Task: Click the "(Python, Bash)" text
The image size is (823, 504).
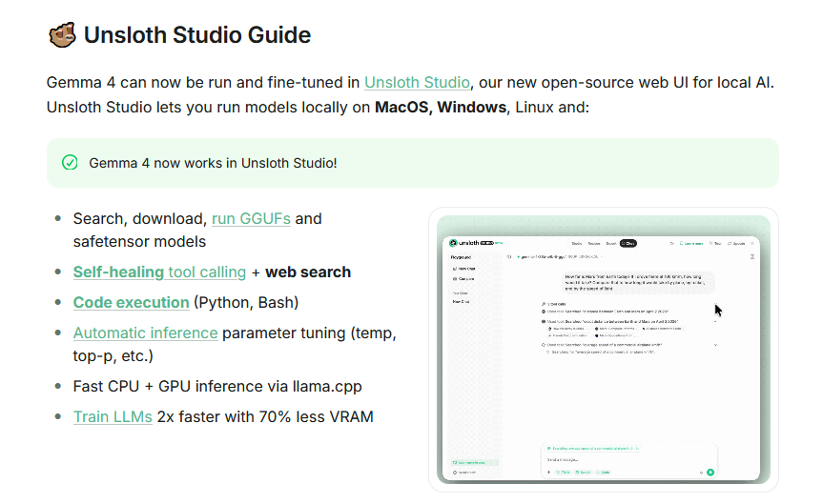Action: pyautogui.click(x=246, y=303)
